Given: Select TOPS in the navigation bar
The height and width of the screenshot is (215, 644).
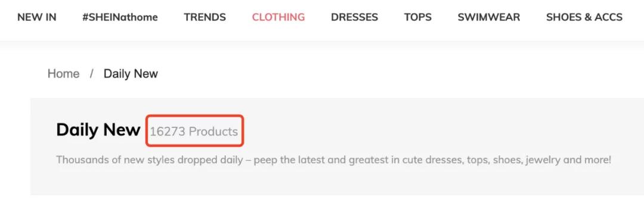Looking at the screenshot, I should [417, 17].
